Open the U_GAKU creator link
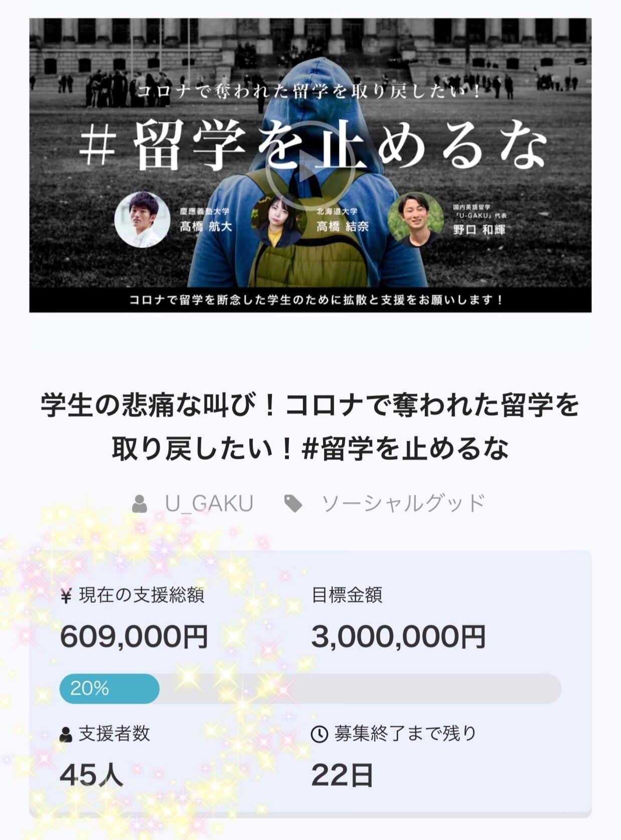621x840 pixels. 209,503
